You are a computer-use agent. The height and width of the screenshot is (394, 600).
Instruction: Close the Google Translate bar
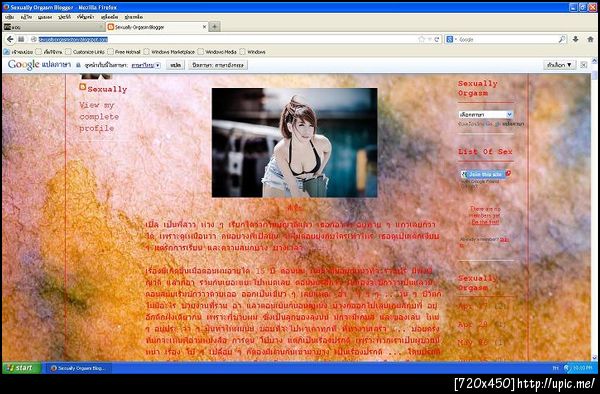tap(583, 65)
